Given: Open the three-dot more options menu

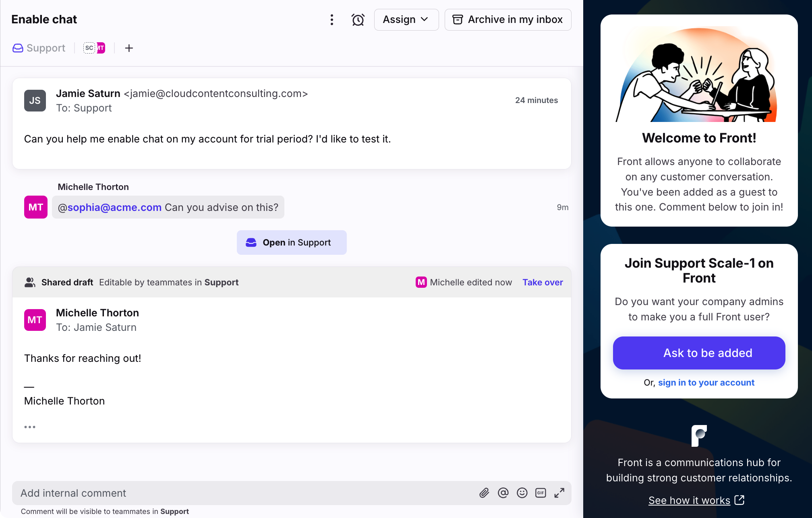Looking at the screenshot, I should (331, 20).
